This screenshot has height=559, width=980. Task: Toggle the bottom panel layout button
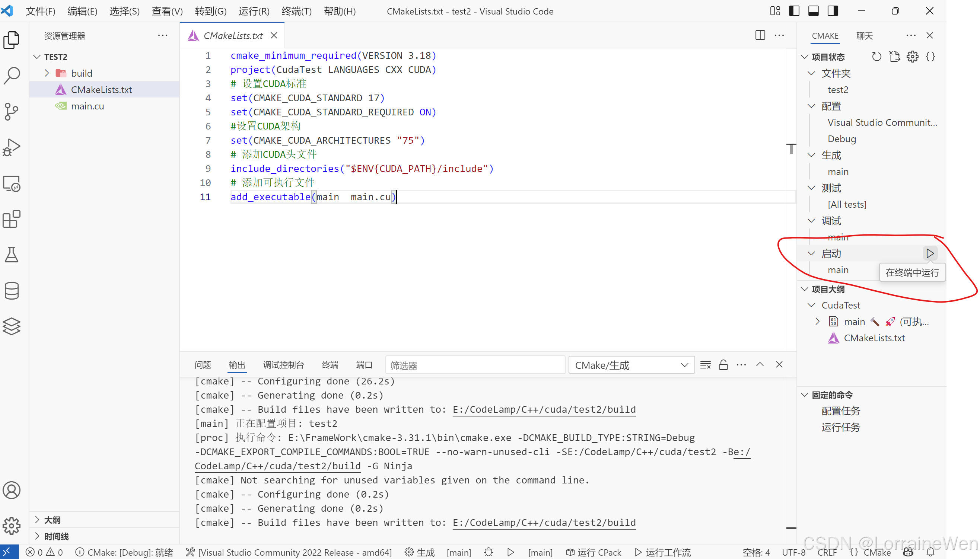pyautogui.click(x=813, y=11)
